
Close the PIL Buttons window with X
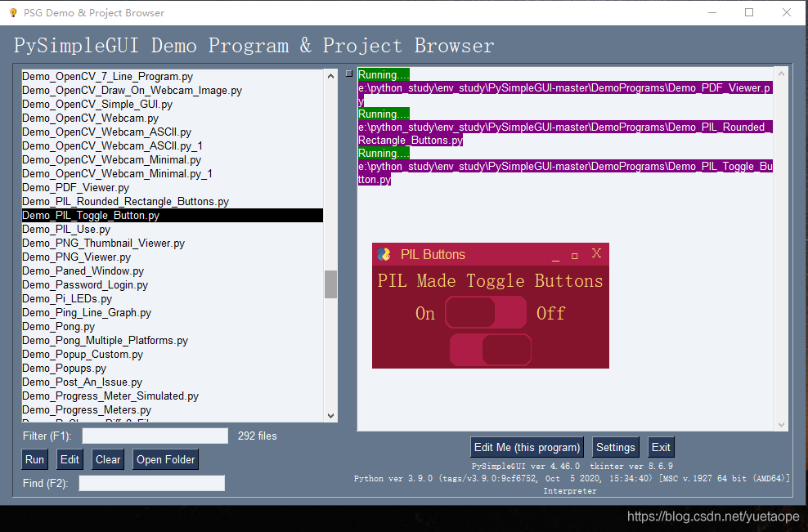pos(596,253)
